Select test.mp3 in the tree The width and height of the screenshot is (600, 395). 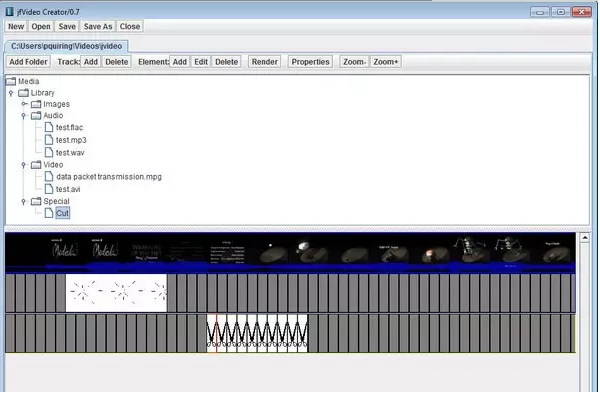[x=71, y=140]
